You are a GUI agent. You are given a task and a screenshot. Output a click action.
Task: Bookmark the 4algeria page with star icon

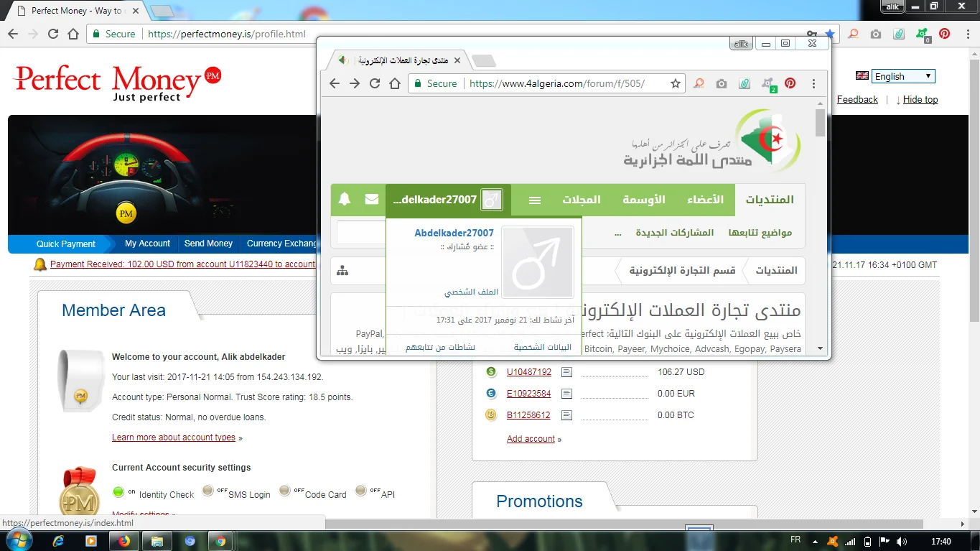coord(675,83)
